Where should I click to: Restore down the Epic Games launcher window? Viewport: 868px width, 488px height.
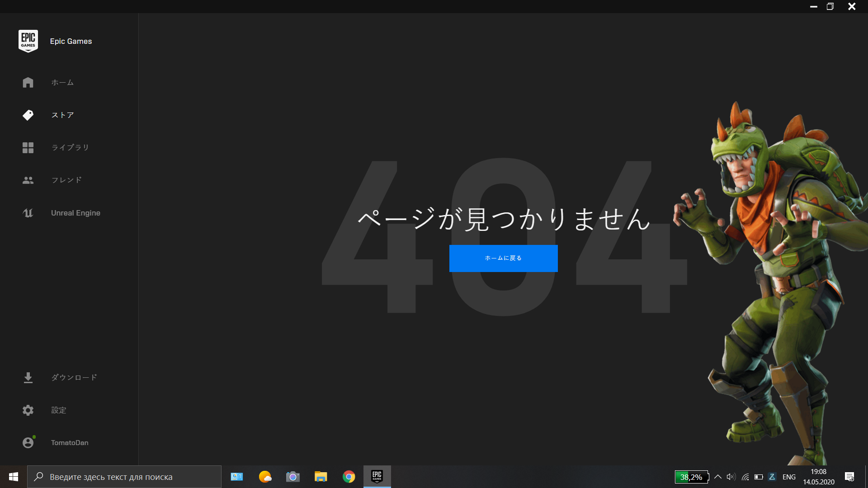point(830,6)
